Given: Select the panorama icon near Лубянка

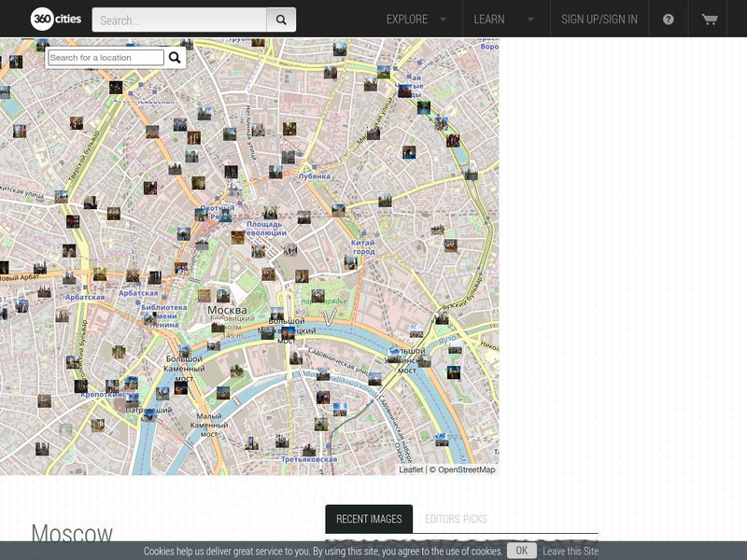Looking at the screenshot, I should (276, 174).
